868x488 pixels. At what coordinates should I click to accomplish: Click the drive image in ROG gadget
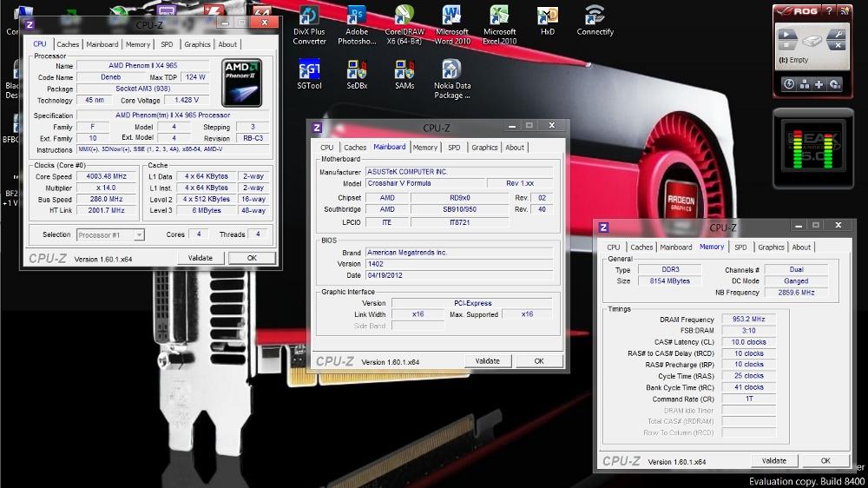tap(812, 41)
